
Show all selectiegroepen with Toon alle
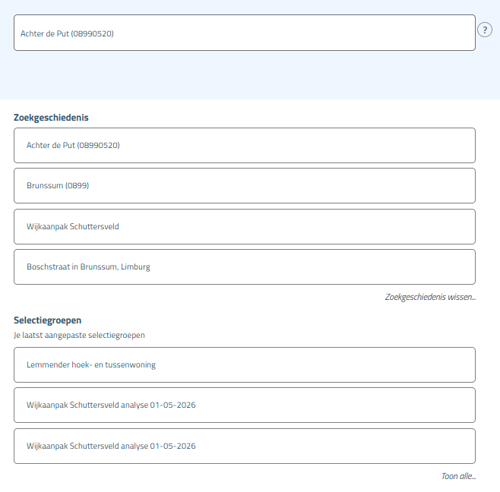click(459, 476)
